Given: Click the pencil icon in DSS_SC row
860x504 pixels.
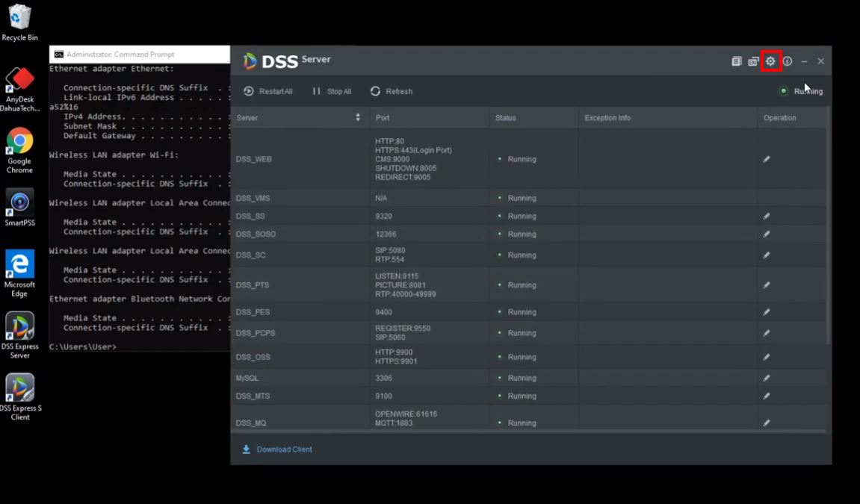Looking at the screenshot, I should (767, 255).
